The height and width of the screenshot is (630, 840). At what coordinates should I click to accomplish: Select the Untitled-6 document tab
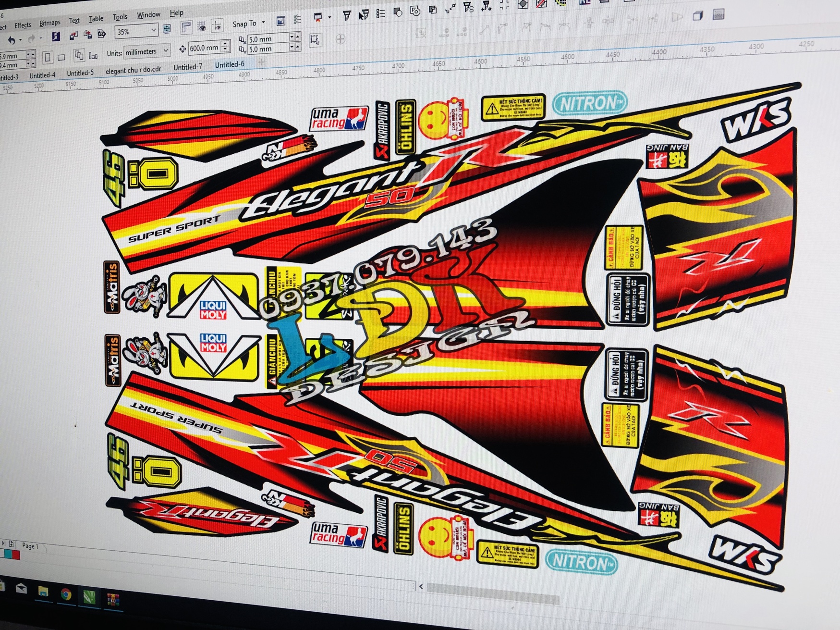(x=229, y=64)
